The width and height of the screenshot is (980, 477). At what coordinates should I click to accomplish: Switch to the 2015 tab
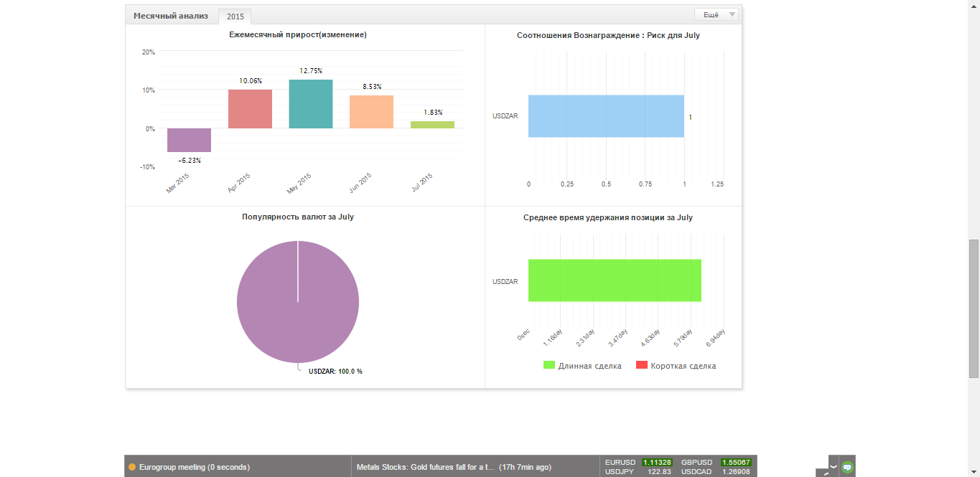(x=235, y=16)
